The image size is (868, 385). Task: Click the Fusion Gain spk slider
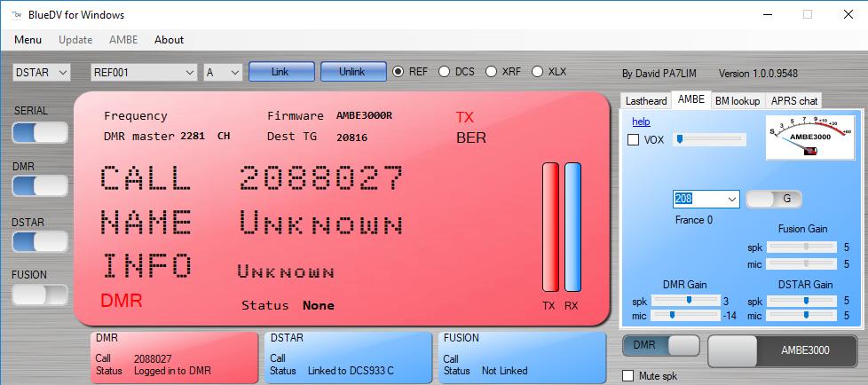pyautogui.click(x=801, y=247)
